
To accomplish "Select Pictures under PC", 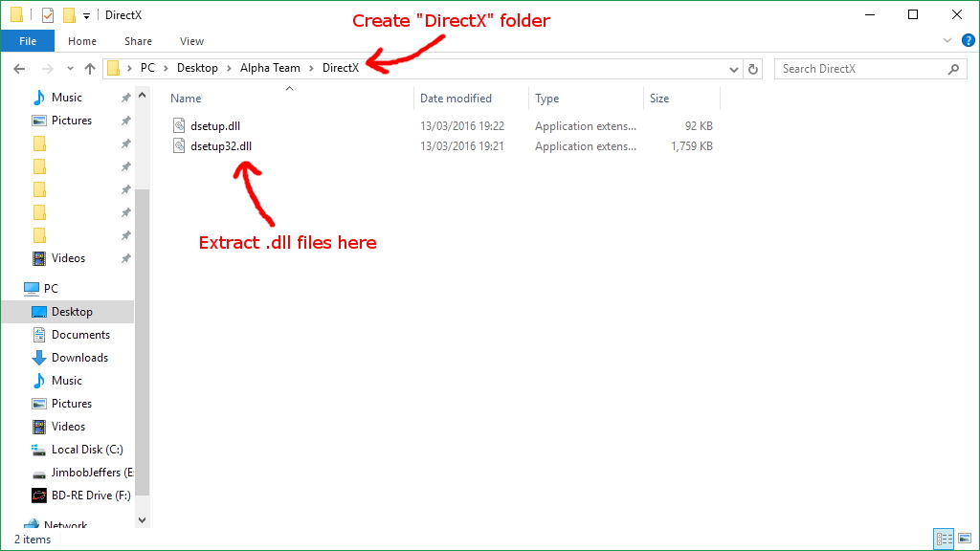I will (x=71, y=404).
